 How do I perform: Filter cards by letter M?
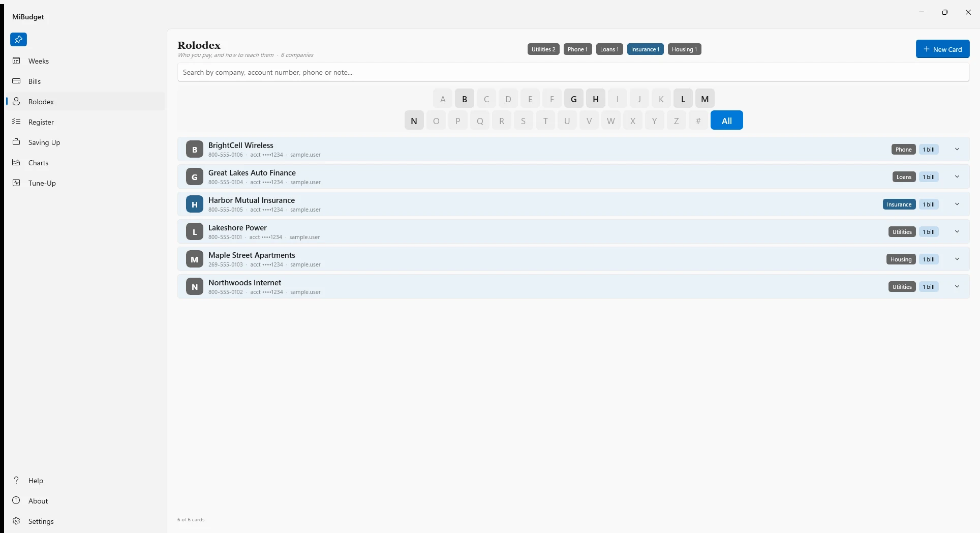[x=705, y=99]
